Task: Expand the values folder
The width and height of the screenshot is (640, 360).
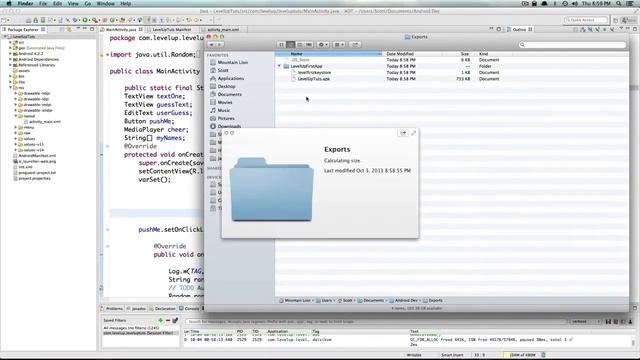Action: pyautogui.click(x=16, y=138)
